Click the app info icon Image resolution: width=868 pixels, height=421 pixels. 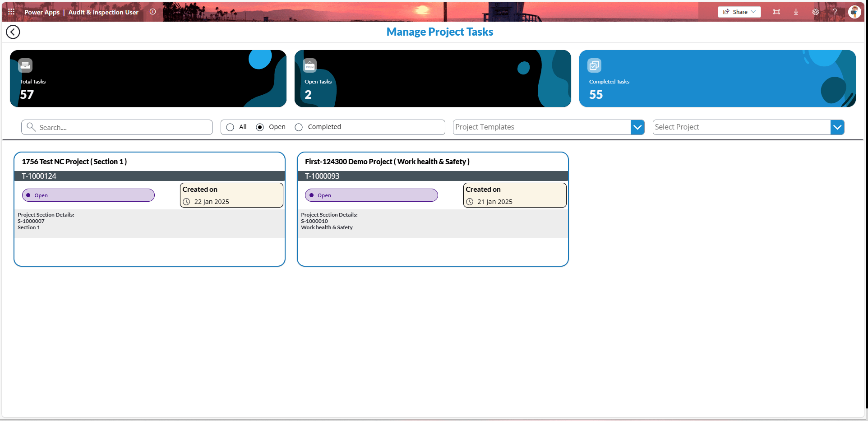click(x=153, y=12)
